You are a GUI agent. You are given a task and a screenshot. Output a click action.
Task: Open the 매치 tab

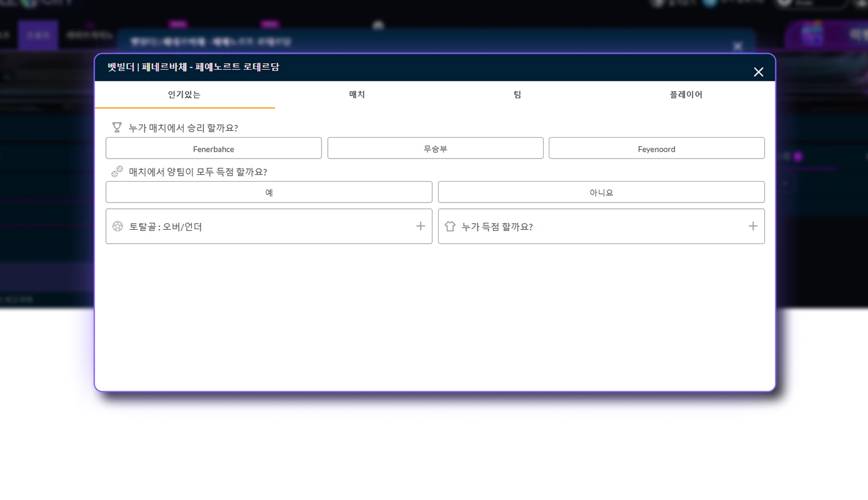coord(357,94)
